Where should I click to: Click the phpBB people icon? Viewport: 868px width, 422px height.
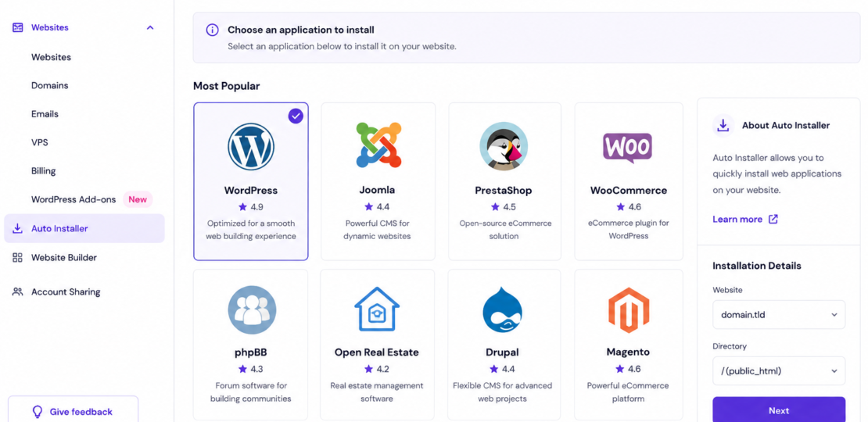(x=252, y=309)
